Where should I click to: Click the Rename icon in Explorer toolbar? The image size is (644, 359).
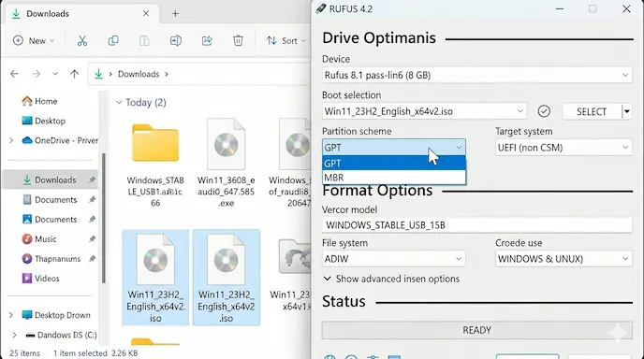click(x=176, y=40)
